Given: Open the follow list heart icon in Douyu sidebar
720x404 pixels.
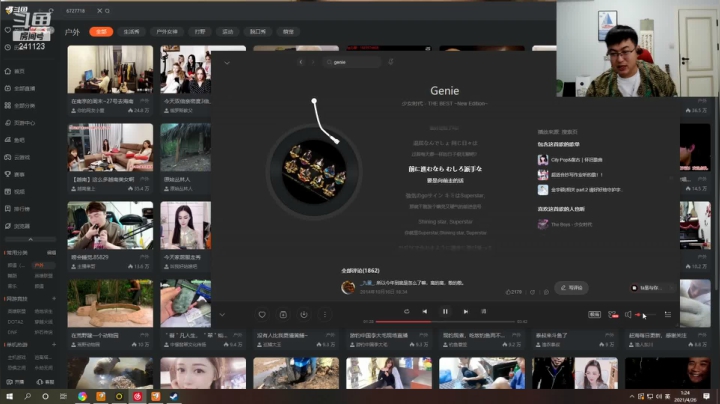Looking at the screenshot, I should (7, 30).
